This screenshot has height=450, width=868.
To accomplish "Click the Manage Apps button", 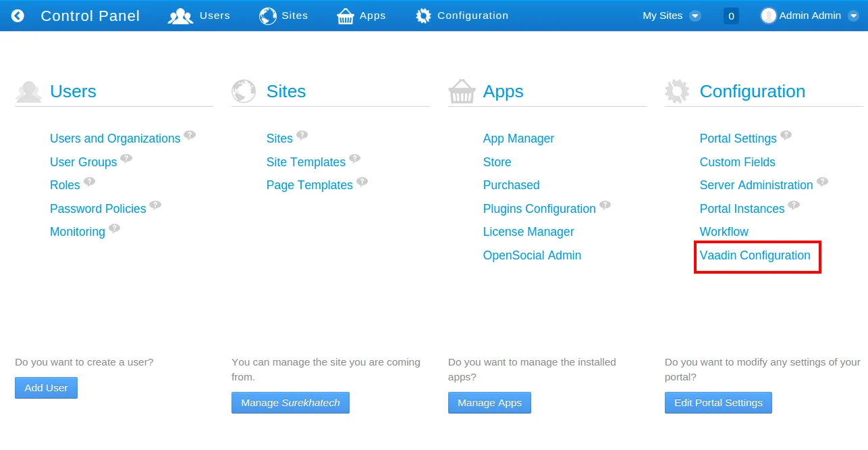I will 489,403.
